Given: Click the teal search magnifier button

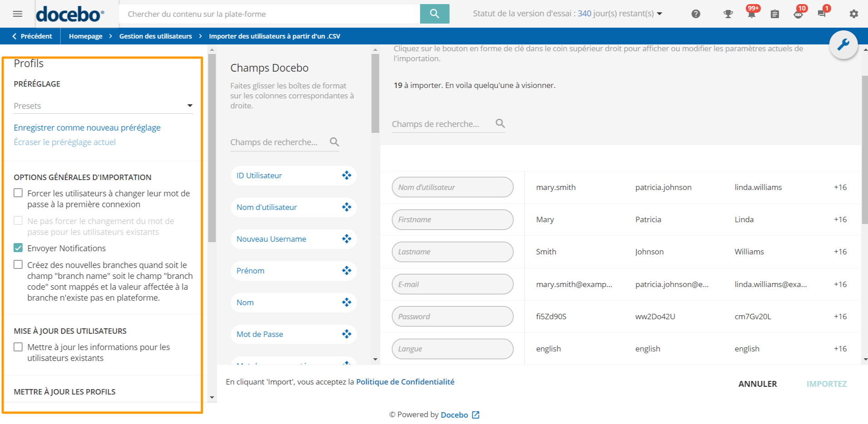Looking at the screenshot, I should pyautogui.click(x=434, y=14).
